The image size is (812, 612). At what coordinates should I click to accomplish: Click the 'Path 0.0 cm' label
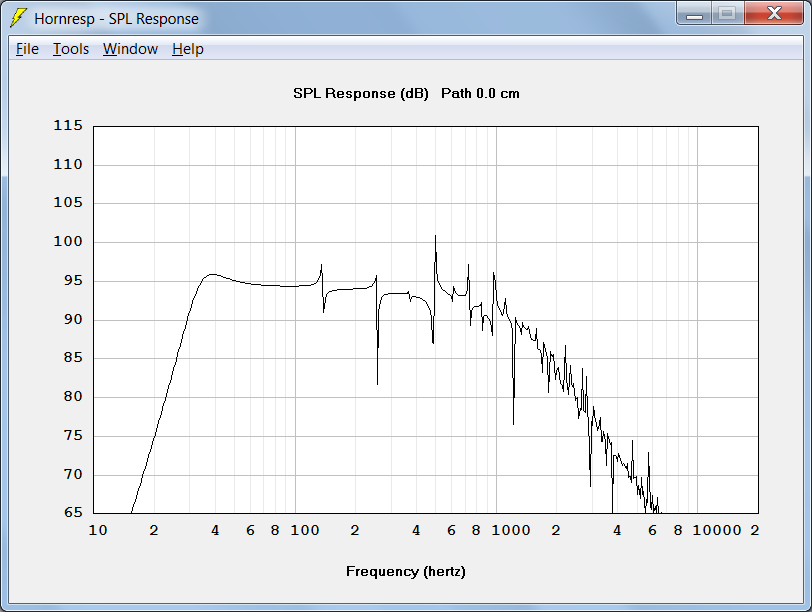[480, 94]
